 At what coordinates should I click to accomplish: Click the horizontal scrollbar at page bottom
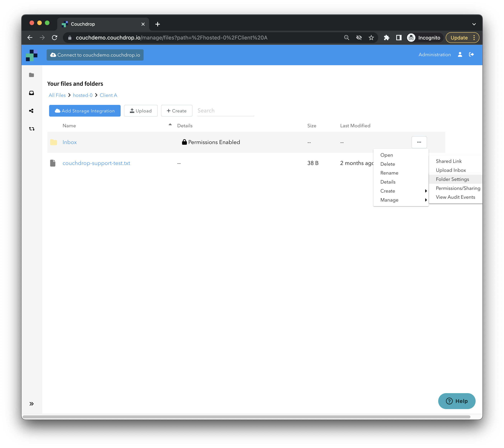[247, 417]
